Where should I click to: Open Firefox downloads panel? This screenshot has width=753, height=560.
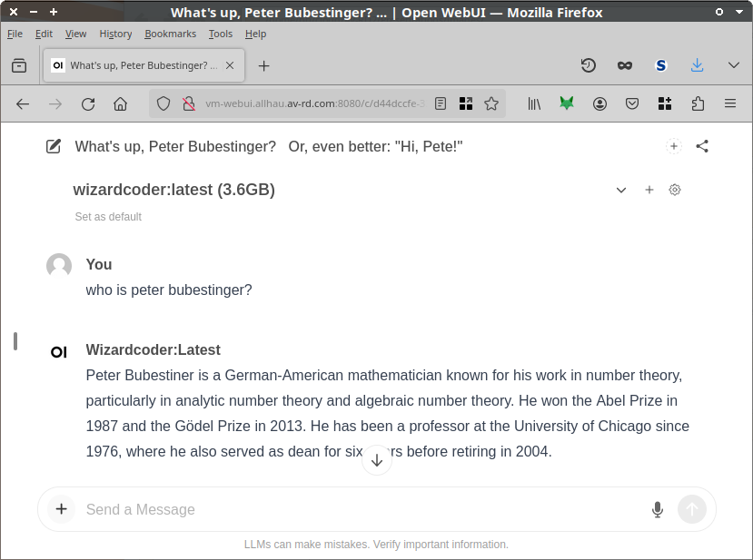click(x=698, y=65)
